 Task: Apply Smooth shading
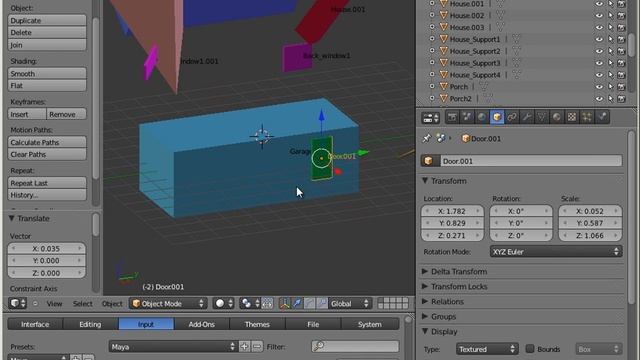(47, 73)
